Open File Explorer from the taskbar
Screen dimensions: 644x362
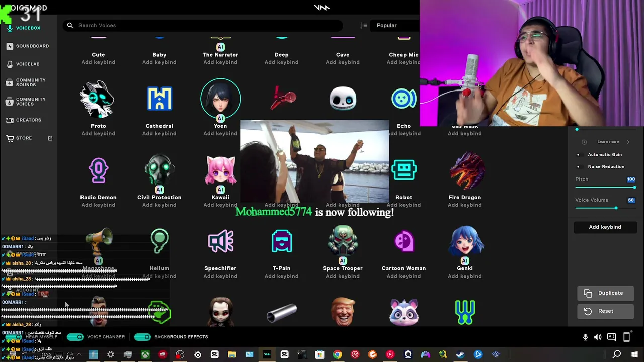tap(232, 354)
